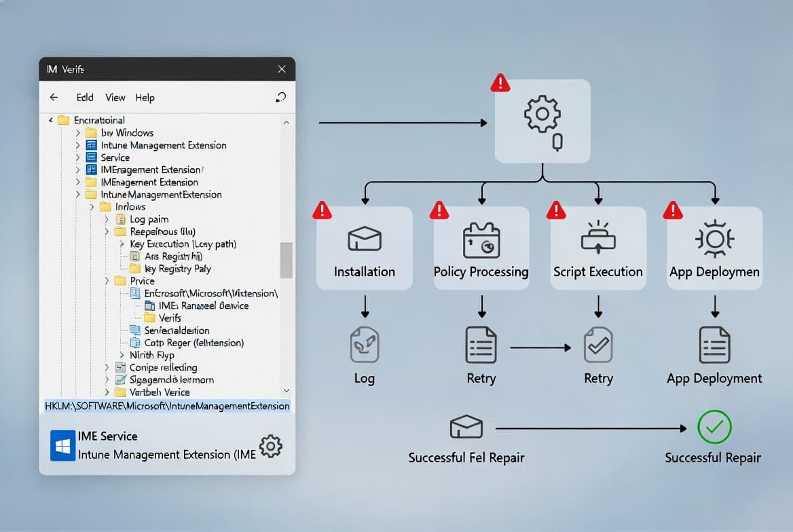793x532 pixels.
Task: Click the Script Execution label
Action: pos(597,271)
